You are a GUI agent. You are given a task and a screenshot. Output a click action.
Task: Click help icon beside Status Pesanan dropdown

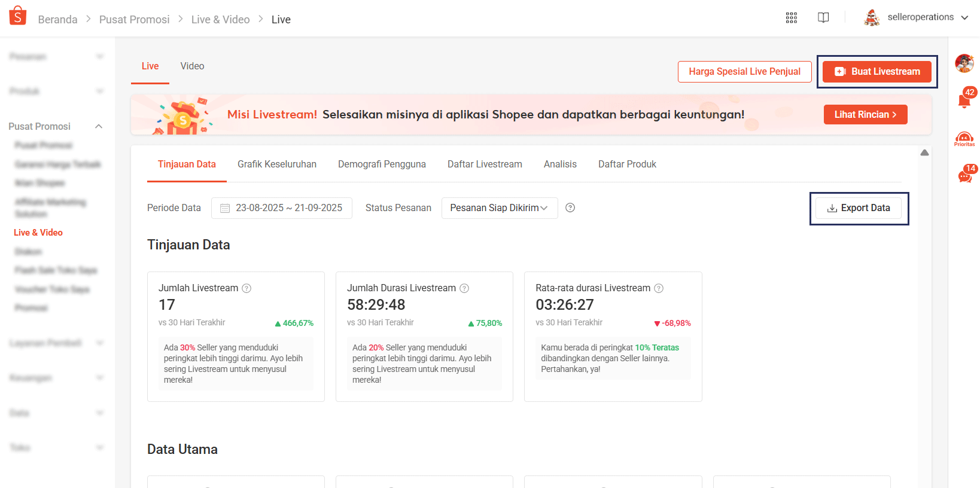[x=570, y=208]
